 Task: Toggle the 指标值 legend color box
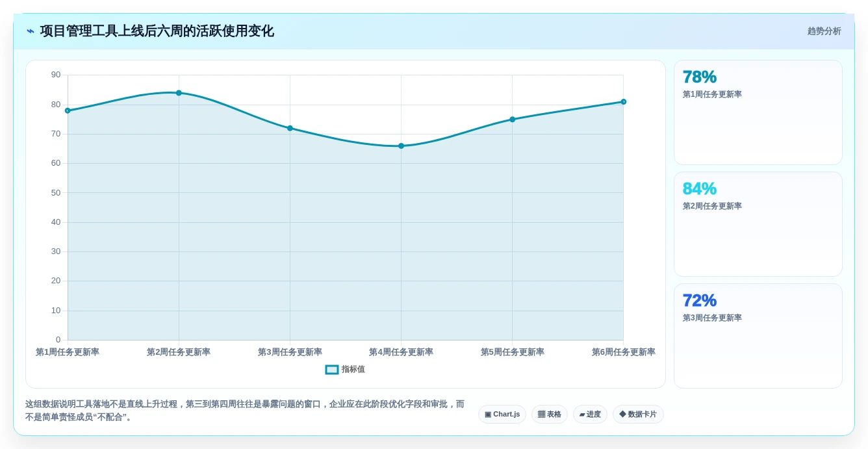(x=332, y=370)
